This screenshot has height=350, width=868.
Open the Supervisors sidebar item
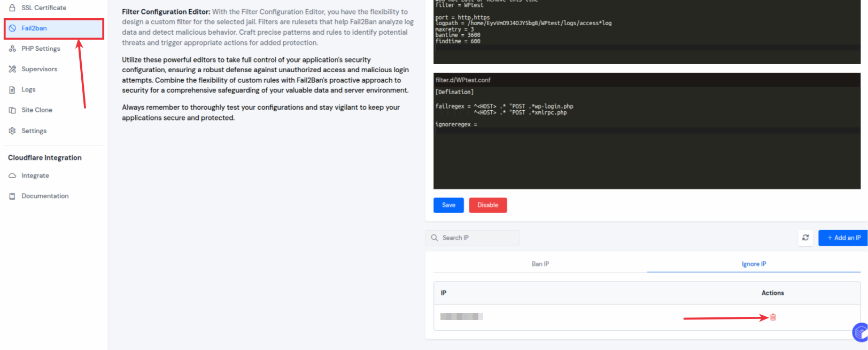point(39,69)
